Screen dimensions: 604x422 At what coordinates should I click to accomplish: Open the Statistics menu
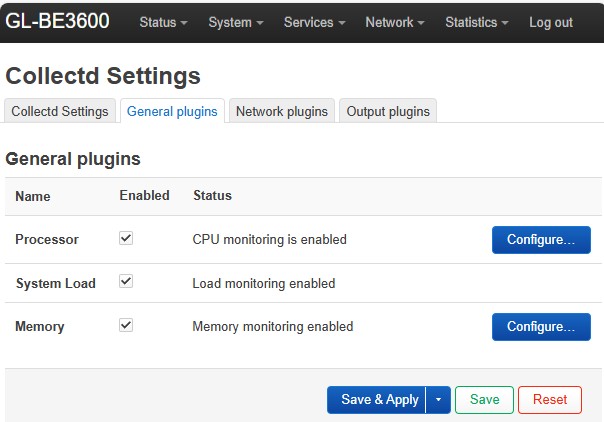(476, 22)
